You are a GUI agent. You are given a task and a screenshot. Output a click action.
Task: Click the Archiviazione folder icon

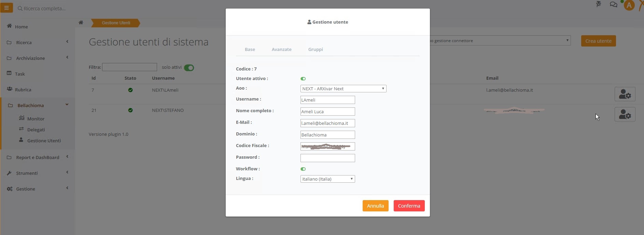tap(9, 58)
